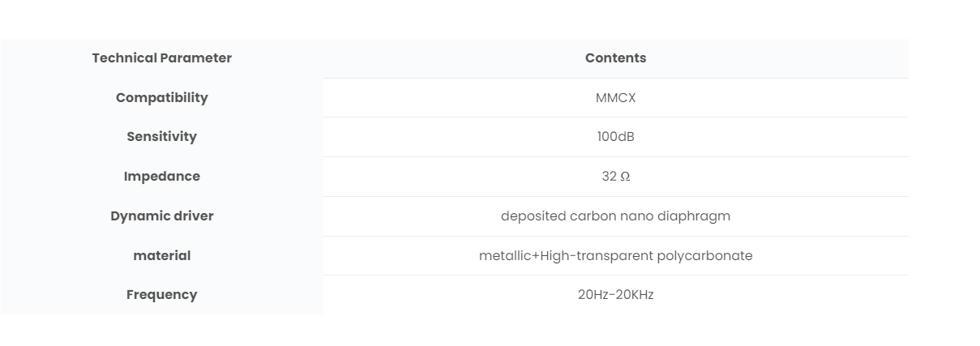Select the Sensitivity row label

[x=162, y=137]
